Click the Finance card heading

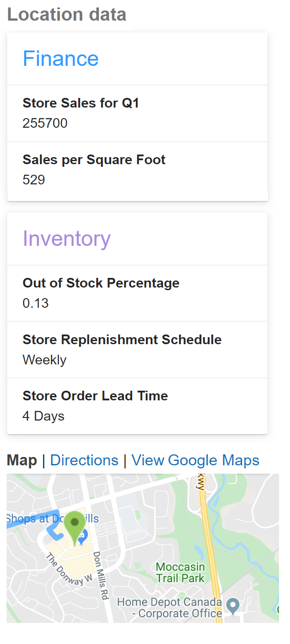[61, 58]
